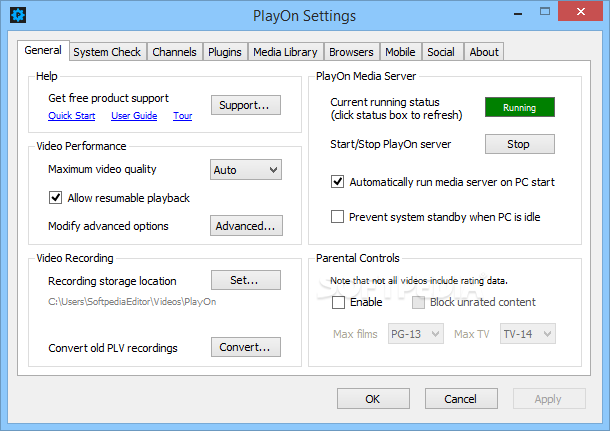Click Set... for recording storage location
This screenshot has height=431, width=610.
pyautogui.click(x=246, y=280)
